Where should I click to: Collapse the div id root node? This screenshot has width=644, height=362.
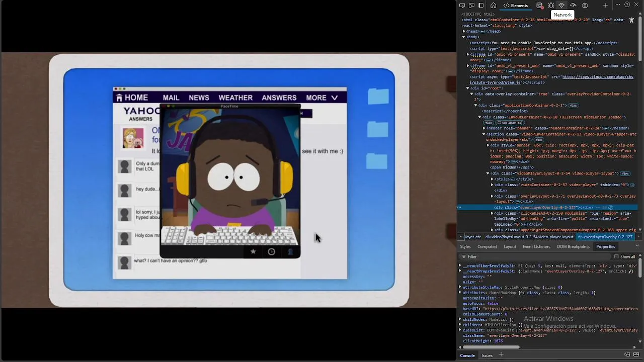point(467,88)
